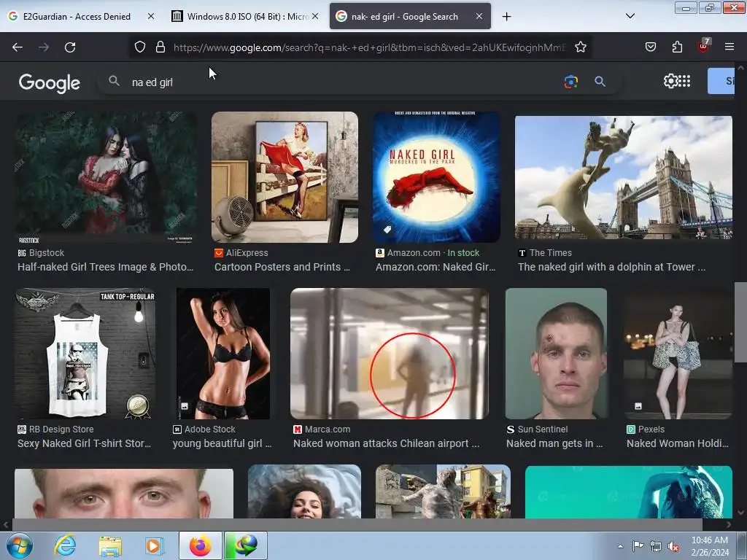Open the Marca.com source link
Viewport: 747px width, 560px height.
tap(322, 429)
